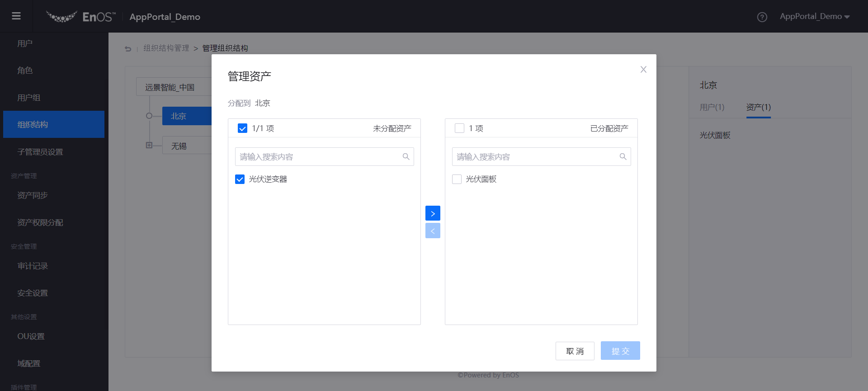Open the AppPortal_Demo account dropdown
The width and height of the screenshot is (868, 391).
click(x=814, y=17)
